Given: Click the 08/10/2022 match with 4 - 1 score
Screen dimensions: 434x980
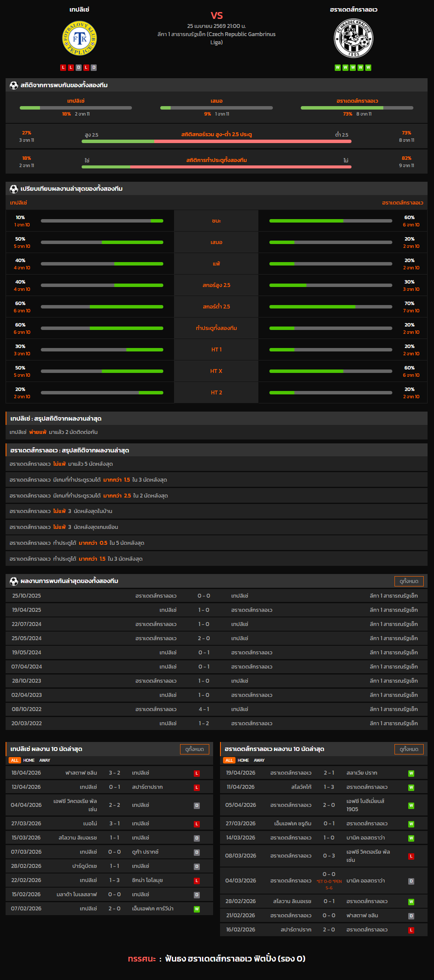Looking at the screenshot, I should [216, 709].
